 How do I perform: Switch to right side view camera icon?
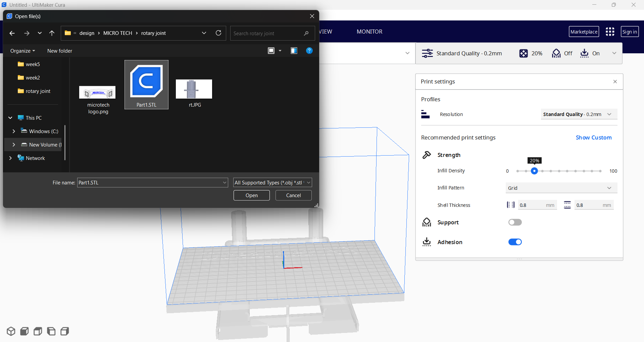click(x=65, y=331)
